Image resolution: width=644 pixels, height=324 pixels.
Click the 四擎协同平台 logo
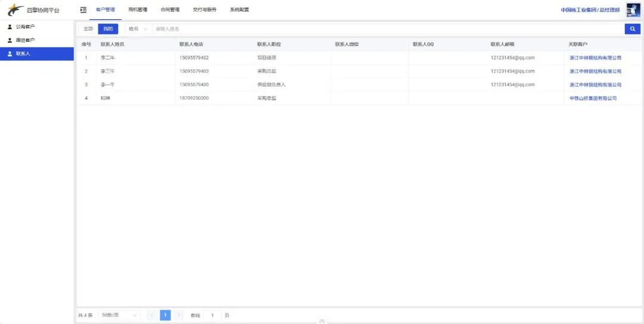coord(33,10)
